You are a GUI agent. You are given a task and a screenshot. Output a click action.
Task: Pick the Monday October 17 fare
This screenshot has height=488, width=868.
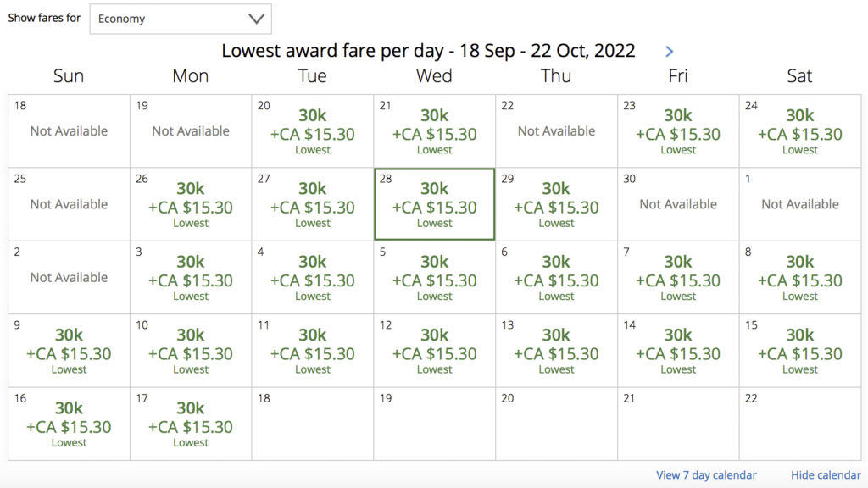(x=191, y=424)
